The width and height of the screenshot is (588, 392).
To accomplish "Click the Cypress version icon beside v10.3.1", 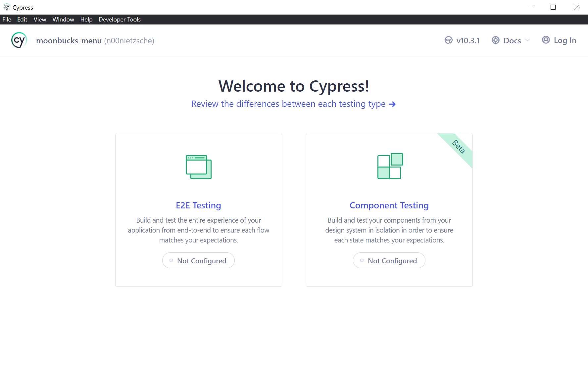I will pyautogui.click(x=448, y=40).
